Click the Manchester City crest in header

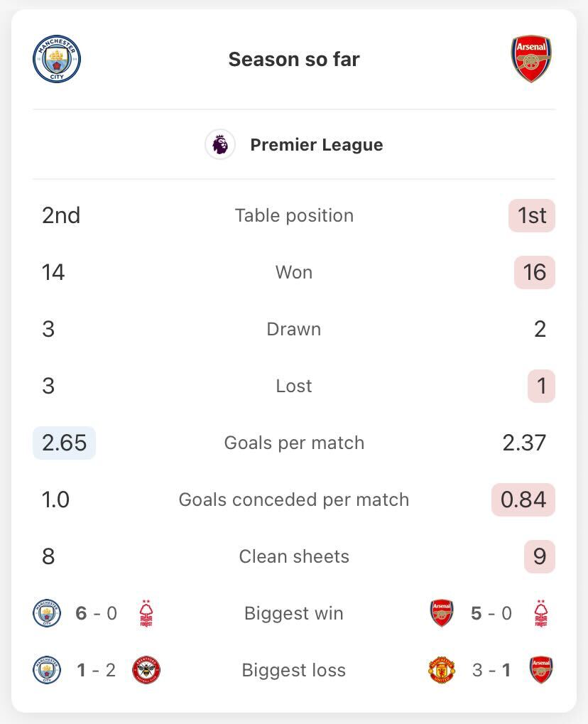point(57,59)
